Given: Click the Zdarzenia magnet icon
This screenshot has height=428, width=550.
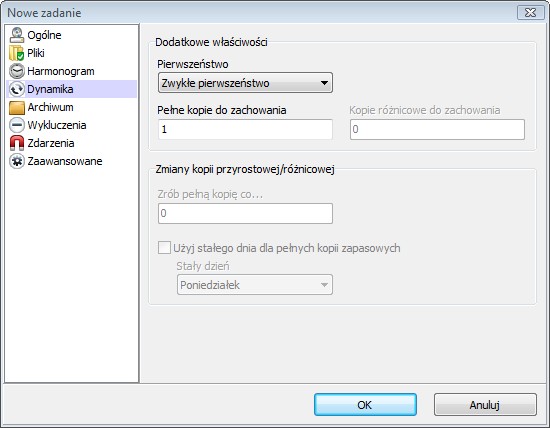Looking at the screenshot, I should [16, 143].
